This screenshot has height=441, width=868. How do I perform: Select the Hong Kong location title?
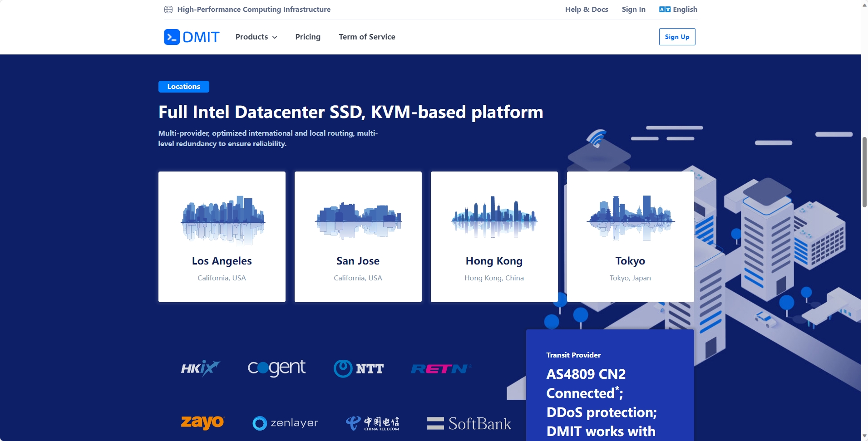pyautogui.click(x=494, y=261)
